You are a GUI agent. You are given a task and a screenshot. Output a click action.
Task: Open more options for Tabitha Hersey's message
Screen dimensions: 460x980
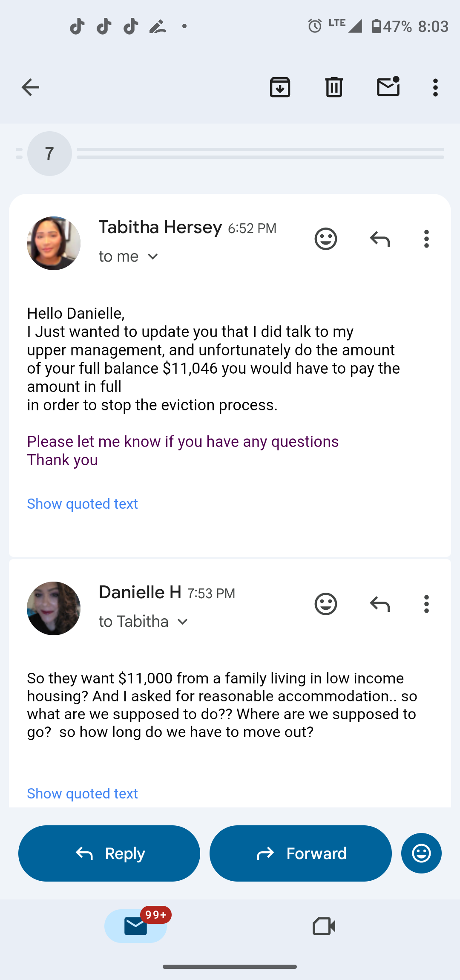click(x=426, y=239)
